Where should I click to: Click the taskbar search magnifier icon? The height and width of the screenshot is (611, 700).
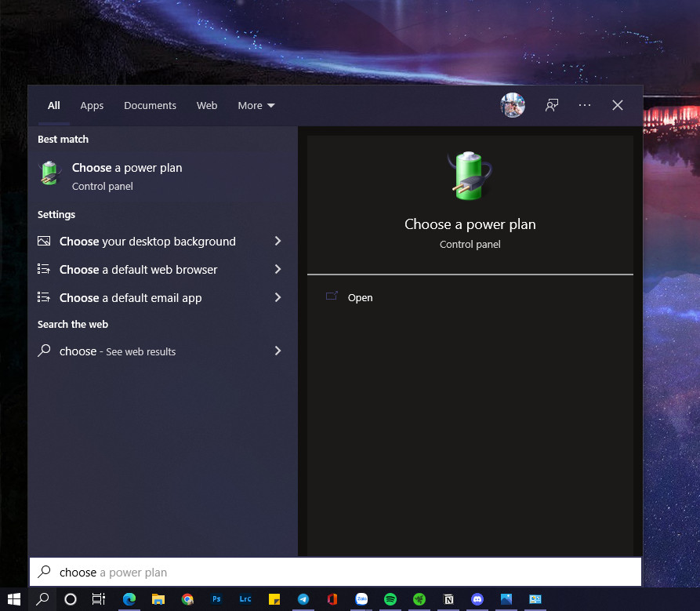(x=42, y=599)
